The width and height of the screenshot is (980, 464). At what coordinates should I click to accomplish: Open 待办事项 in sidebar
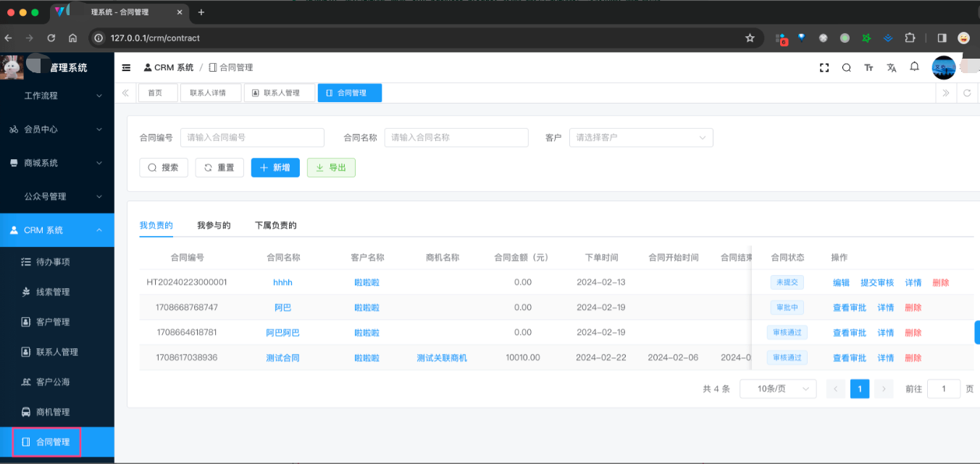pos(57,262)
